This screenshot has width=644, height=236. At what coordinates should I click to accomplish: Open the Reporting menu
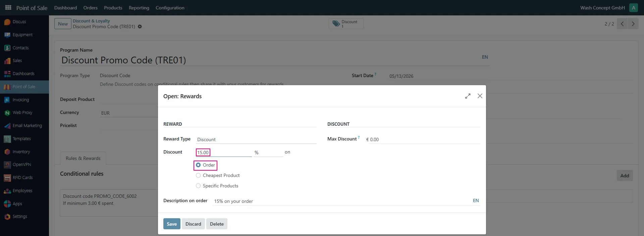coord(139,8)
